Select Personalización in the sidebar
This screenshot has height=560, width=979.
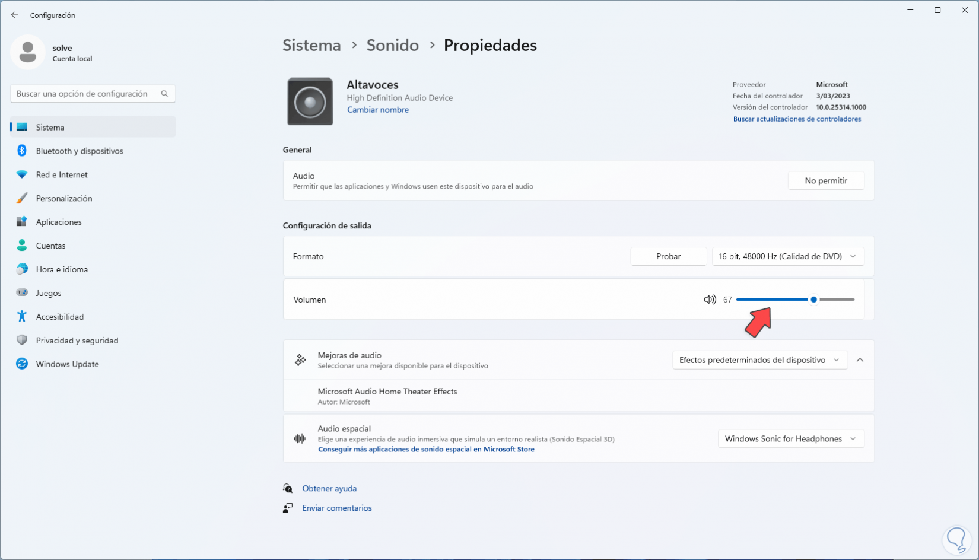coord(64,199)
